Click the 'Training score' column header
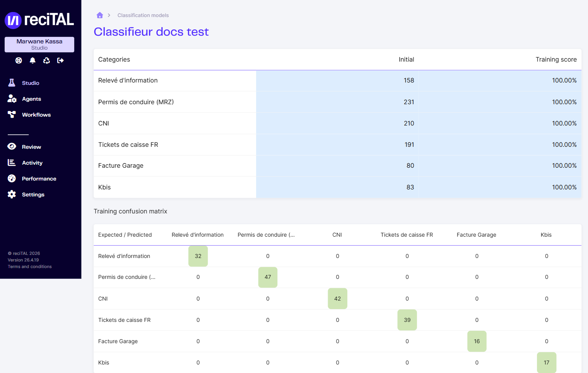This screenshot has height=373, width=588. pyautogui.click(x=556, y=59)
